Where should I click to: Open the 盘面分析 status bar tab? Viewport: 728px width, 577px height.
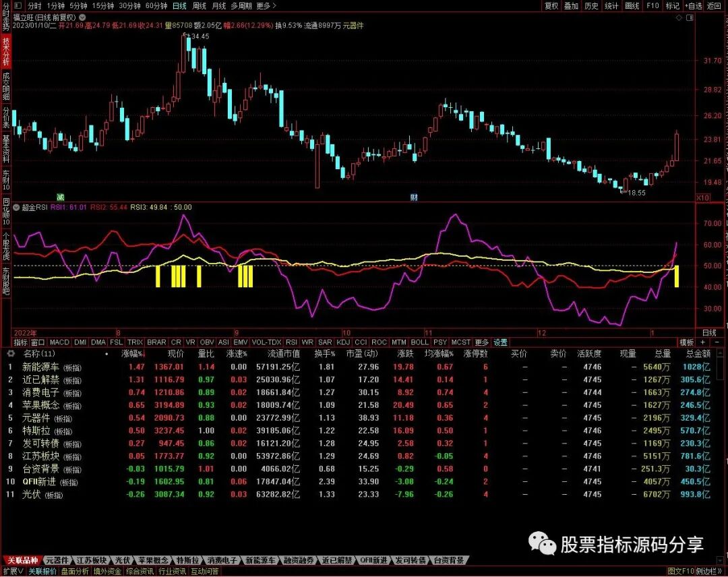click(x=75, y=572)
